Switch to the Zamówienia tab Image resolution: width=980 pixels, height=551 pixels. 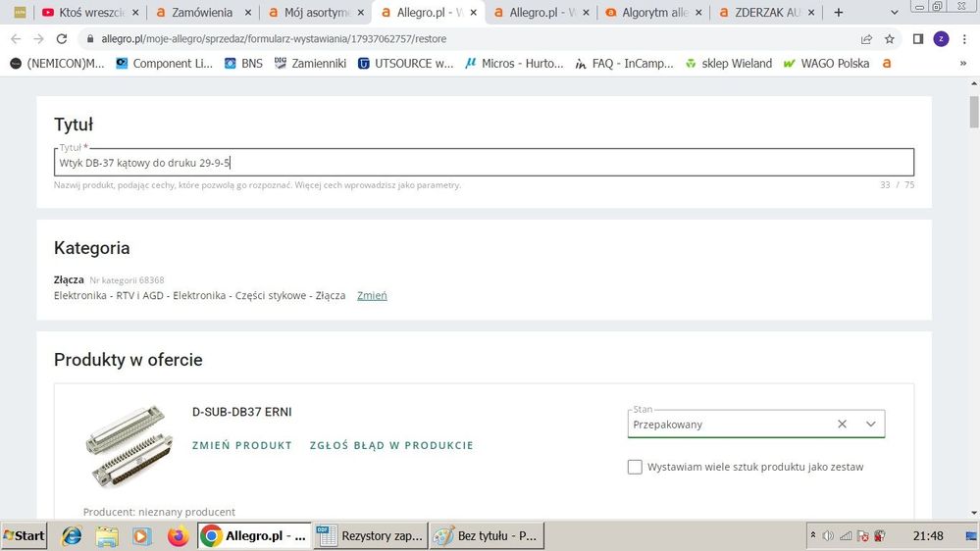click(201, 13)
